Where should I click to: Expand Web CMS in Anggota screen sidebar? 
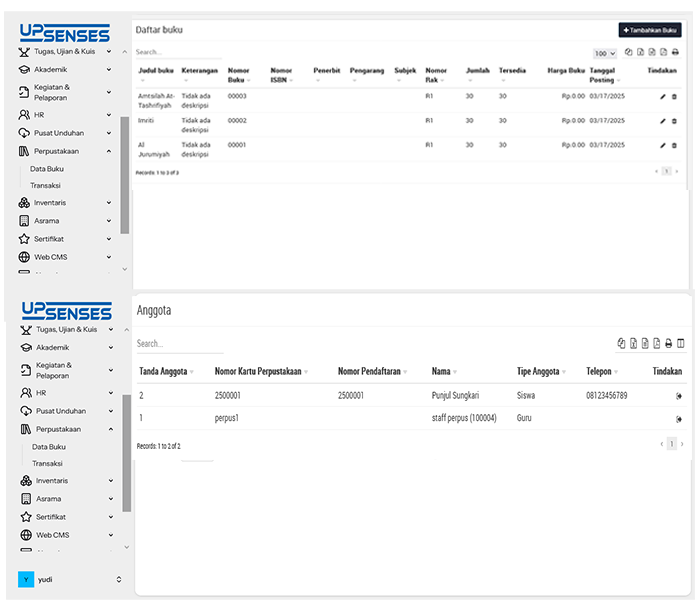click(x=111, y=535)
